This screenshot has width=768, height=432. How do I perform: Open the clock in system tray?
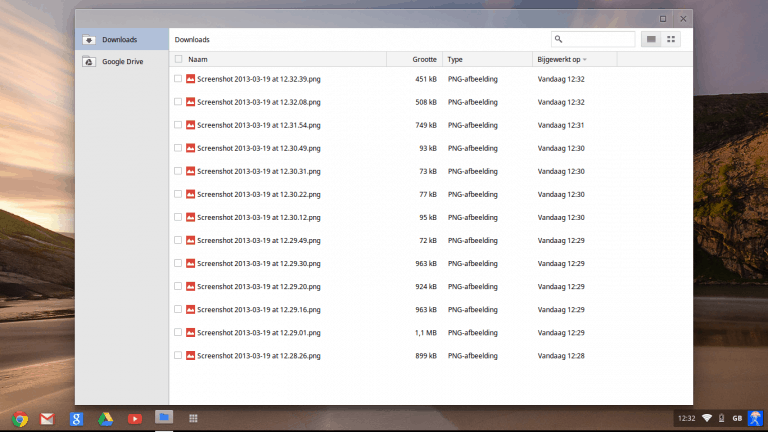686,418
